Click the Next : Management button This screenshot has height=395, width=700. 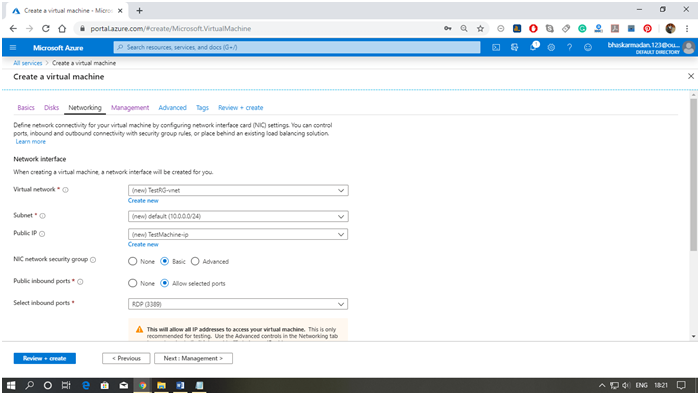point(193,358)
